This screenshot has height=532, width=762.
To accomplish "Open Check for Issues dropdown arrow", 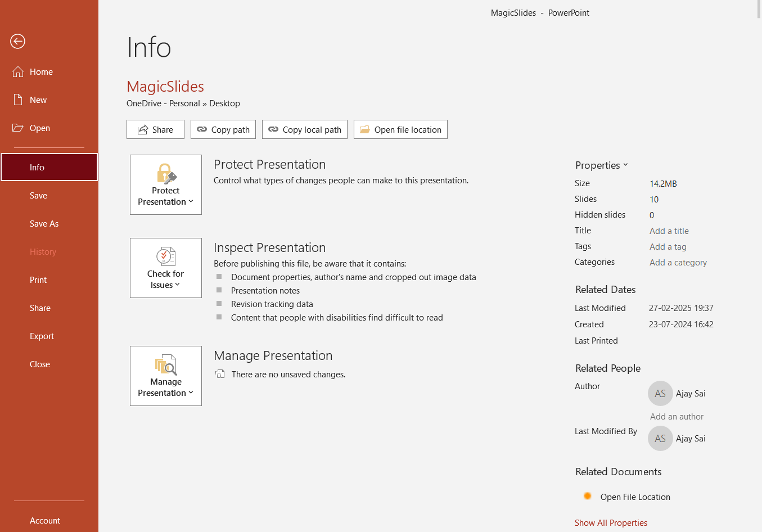I will 178,285.
